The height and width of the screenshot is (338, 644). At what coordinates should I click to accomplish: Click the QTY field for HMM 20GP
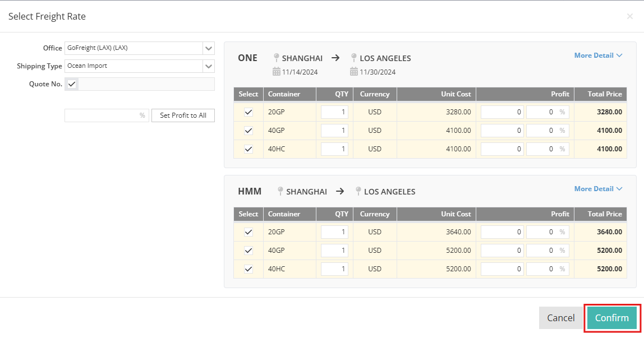pos(334,232)
